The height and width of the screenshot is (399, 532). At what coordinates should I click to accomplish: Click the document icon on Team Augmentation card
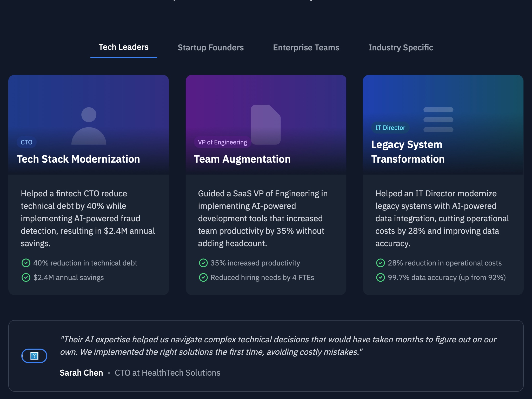pyautogui.click(x=265, y=125)
